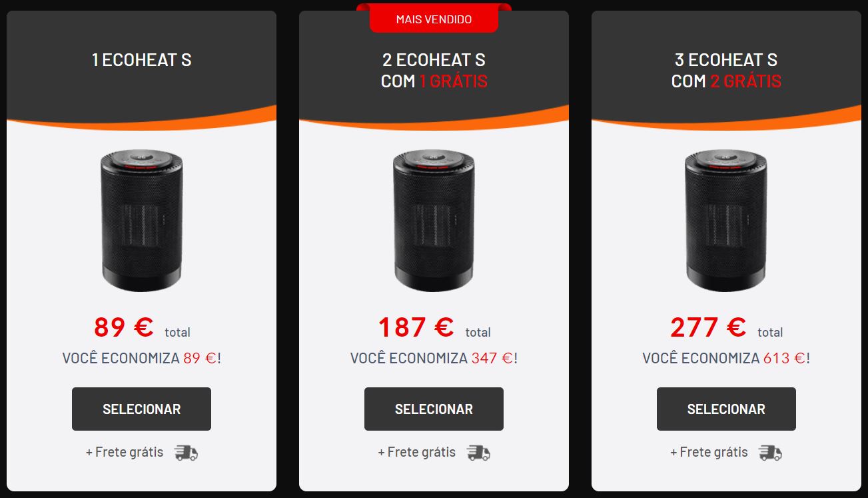Image resolution: width=868 pixels, height=498 pixels.
Task: Click the 'Você economiza 613 €' savings text
Action: 726,358
